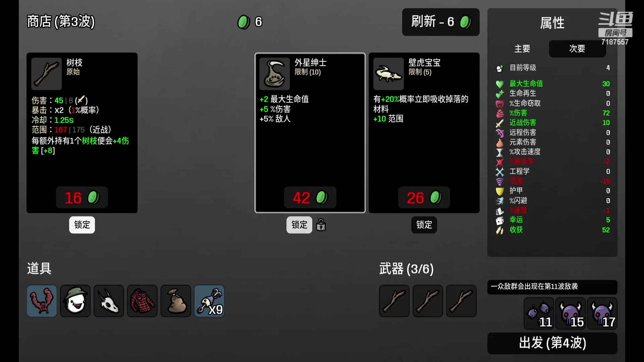Image resolution: width=644 pixels, height=362 pixels.
Task: Toggle 锁定 lock under 壁虎宝宝 card
Action: pos(424,225)
